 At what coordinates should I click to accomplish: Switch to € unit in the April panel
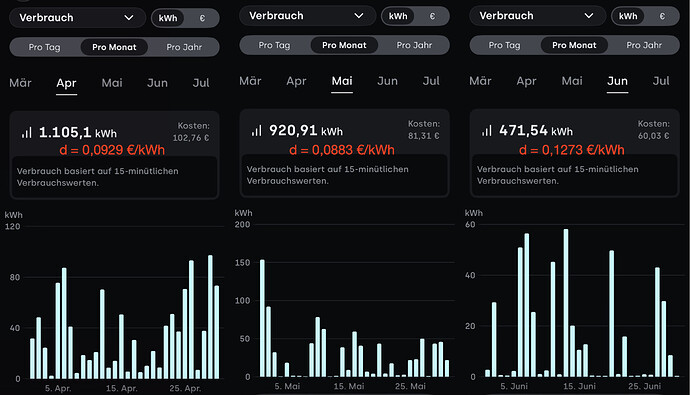click(202, 18)
